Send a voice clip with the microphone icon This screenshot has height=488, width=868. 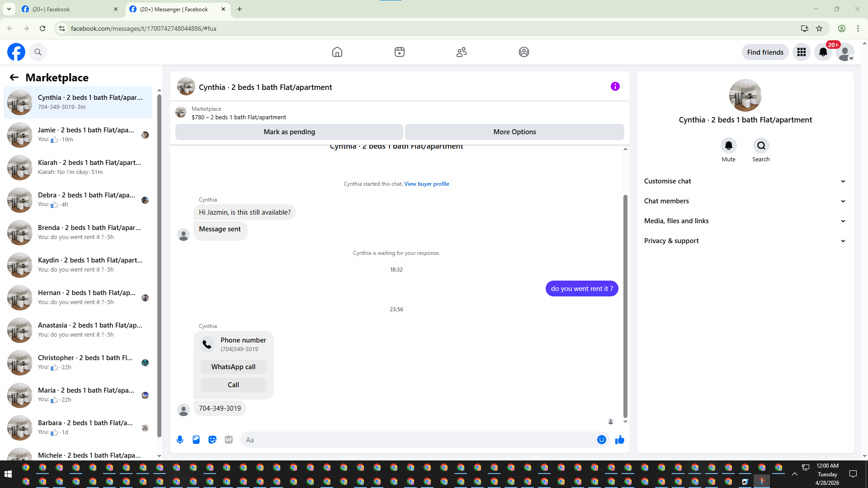pos(180,440)
